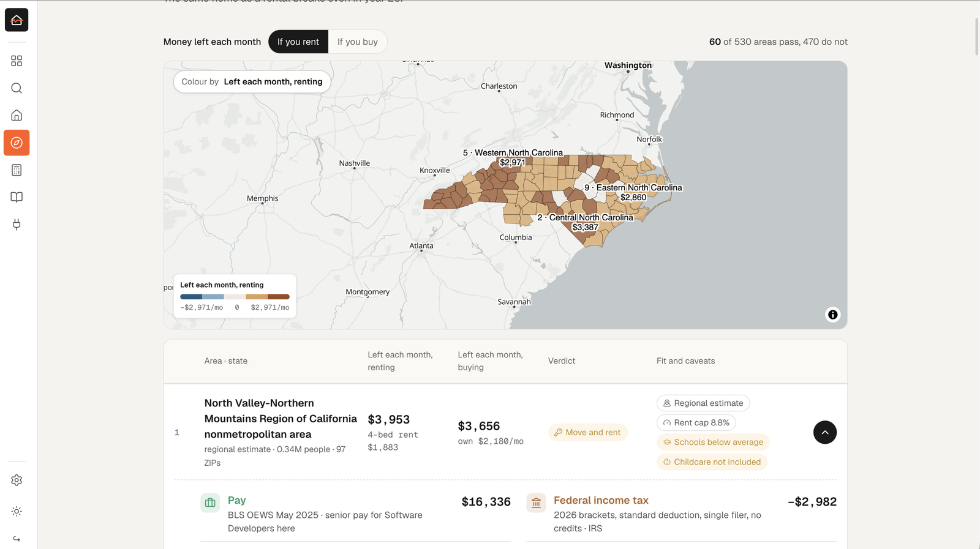The width and height of the screenshot is (980, 549).
Task: Sort by 'Left each month, renting' column header
Action: coord(400,361)
